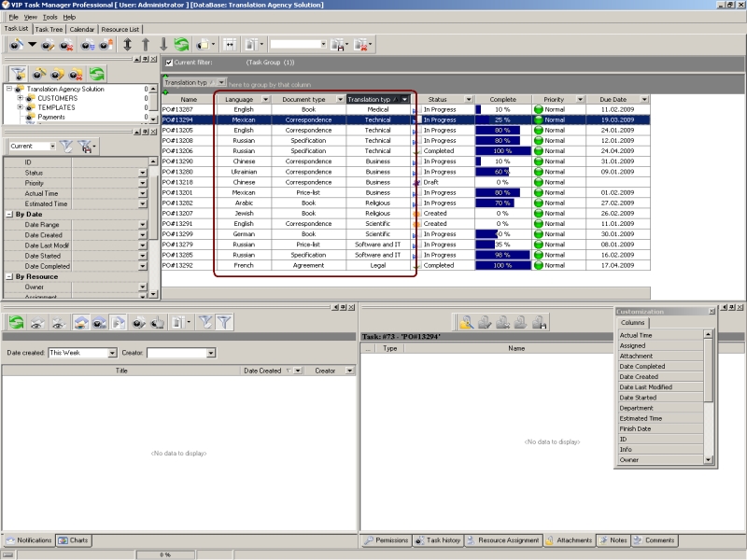Expand the TEMPLATES tree node
Viewport: 747px width, 560px height.
click(20, 107)
